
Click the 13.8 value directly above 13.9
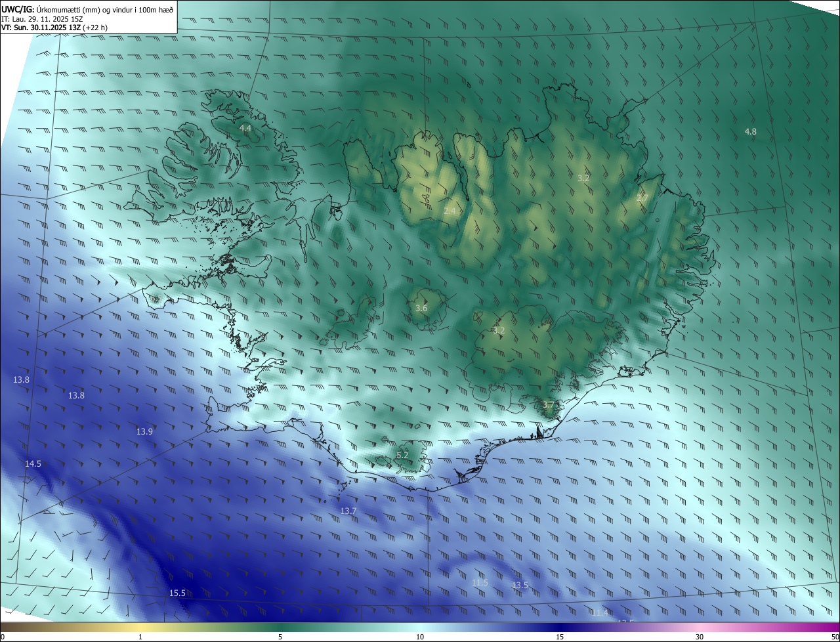point(76,396)
